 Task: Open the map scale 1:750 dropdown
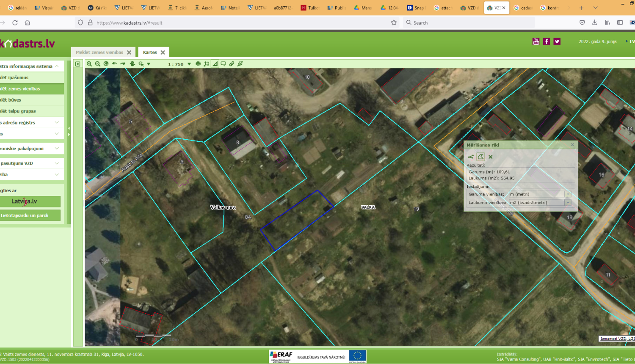click(189, 64)
